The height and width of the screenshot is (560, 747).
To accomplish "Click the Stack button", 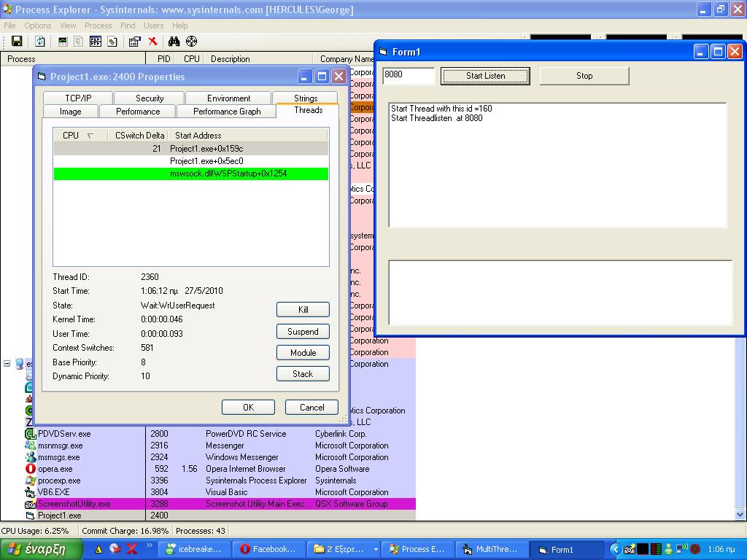I will coord(303,374).
